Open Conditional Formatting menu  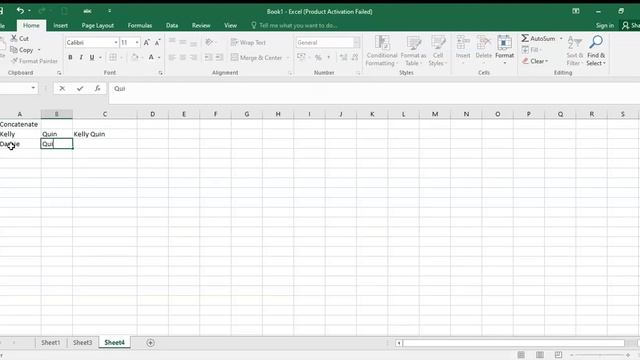click(x=382, y=51)
